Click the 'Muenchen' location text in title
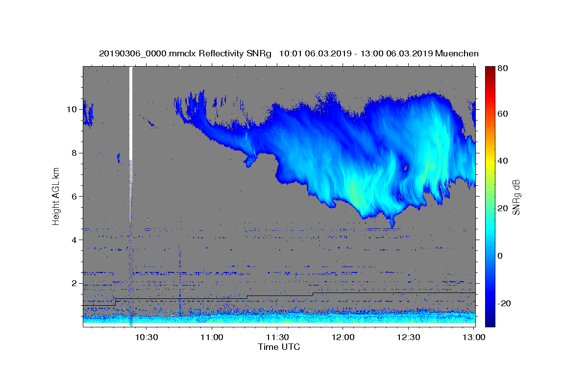The width and height of the screenshot is (588, 392). 457,53
